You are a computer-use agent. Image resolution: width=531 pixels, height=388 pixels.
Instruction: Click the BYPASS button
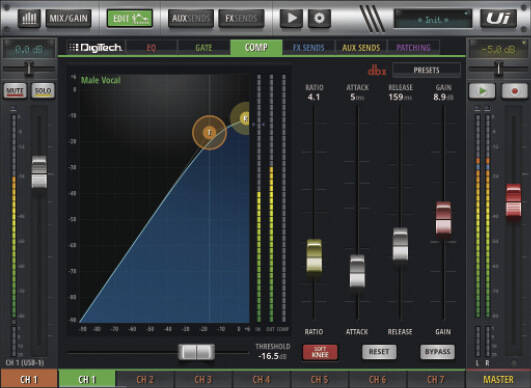point(437,352)
